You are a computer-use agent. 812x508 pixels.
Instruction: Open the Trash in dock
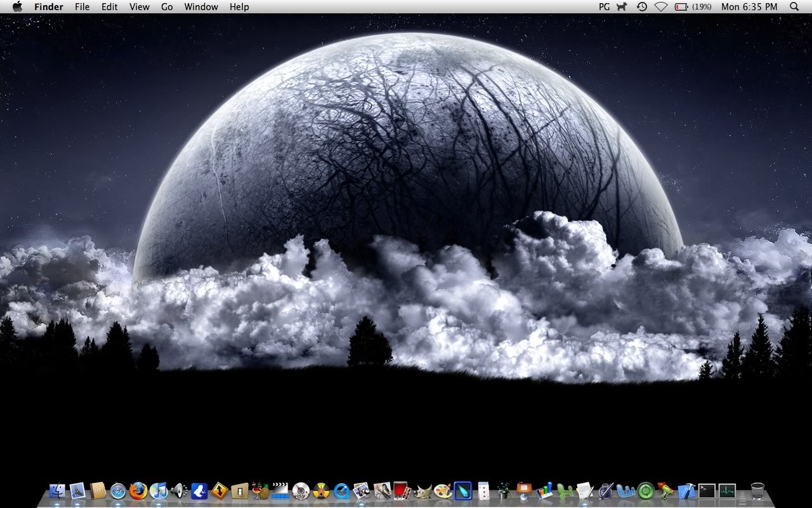(x=757, y=490)
